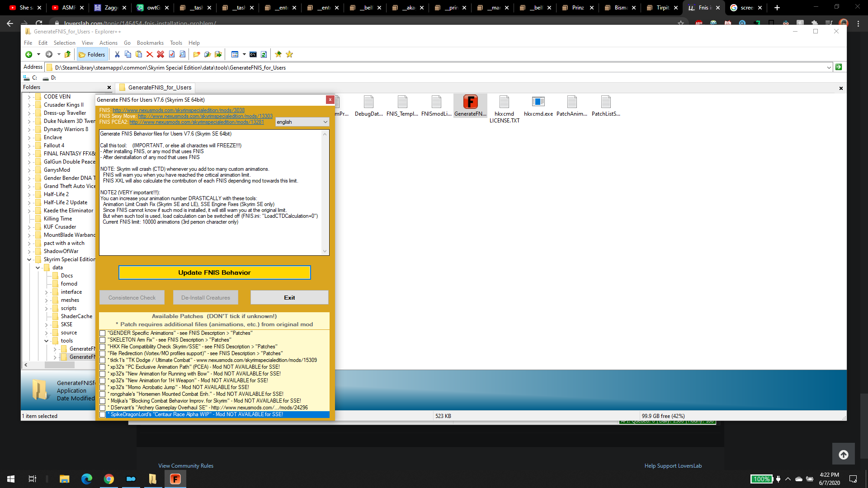The height and width of the screenshot is (488, 868).
Task: Close the Folders pane
Action: pyautogui.click(x=109, y=88)
